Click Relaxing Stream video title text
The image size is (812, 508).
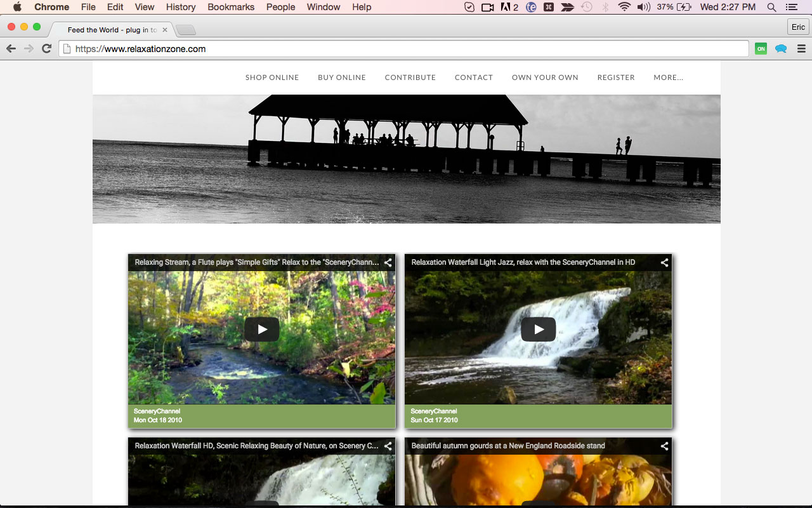coord(257,262)
